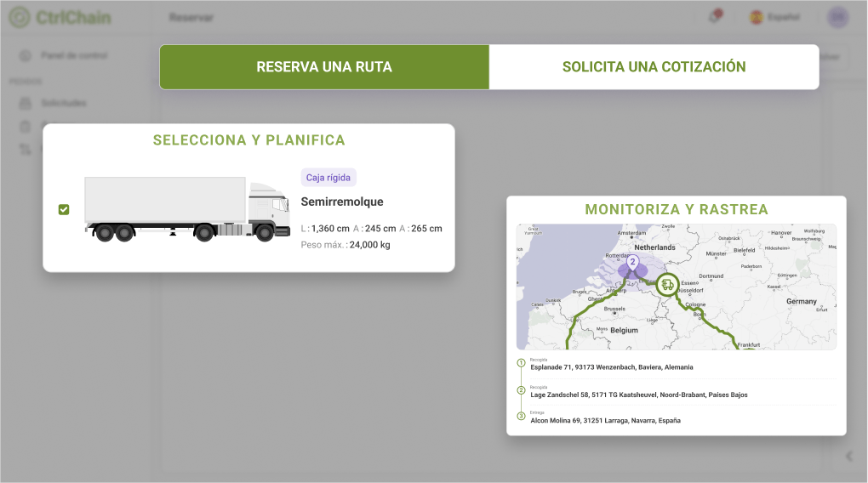Image resolution: width=868 pixels, height=483 pixels.
Task: Click the route stop 2 circle icon
Action: 521,390
